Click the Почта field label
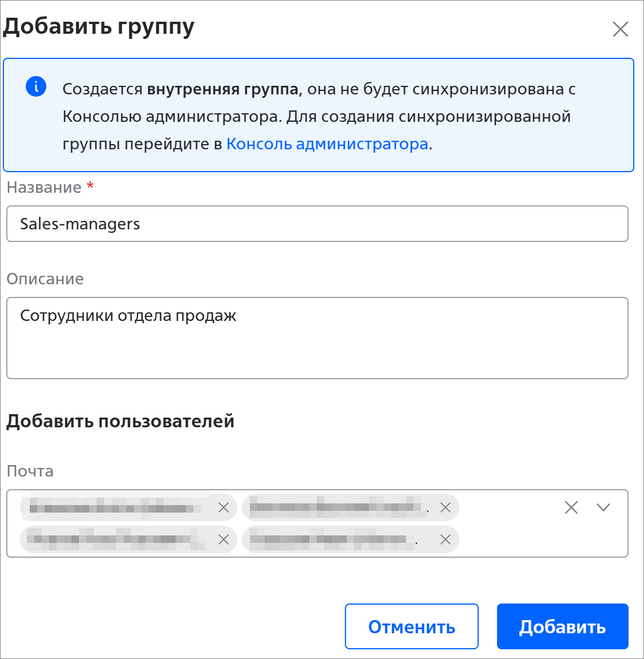 (30, 471)
